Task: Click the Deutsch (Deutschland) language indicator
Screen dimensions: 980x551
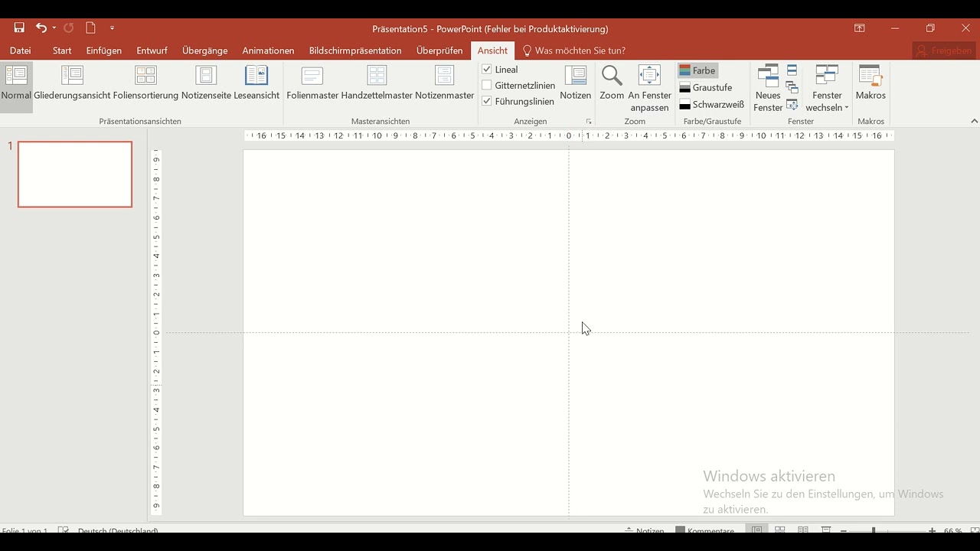Action: (x=118, y=530)
